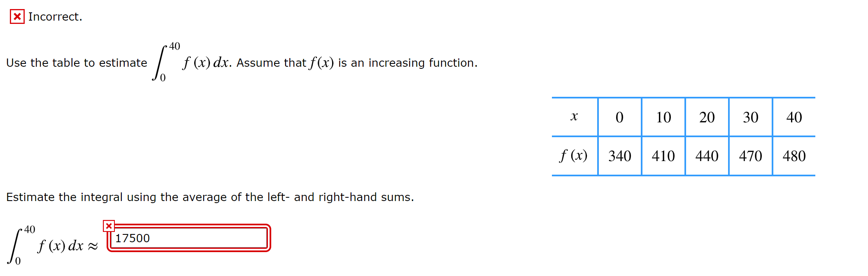
Task: Click the table cell with x value 0
Action: [x=619, y=117]
